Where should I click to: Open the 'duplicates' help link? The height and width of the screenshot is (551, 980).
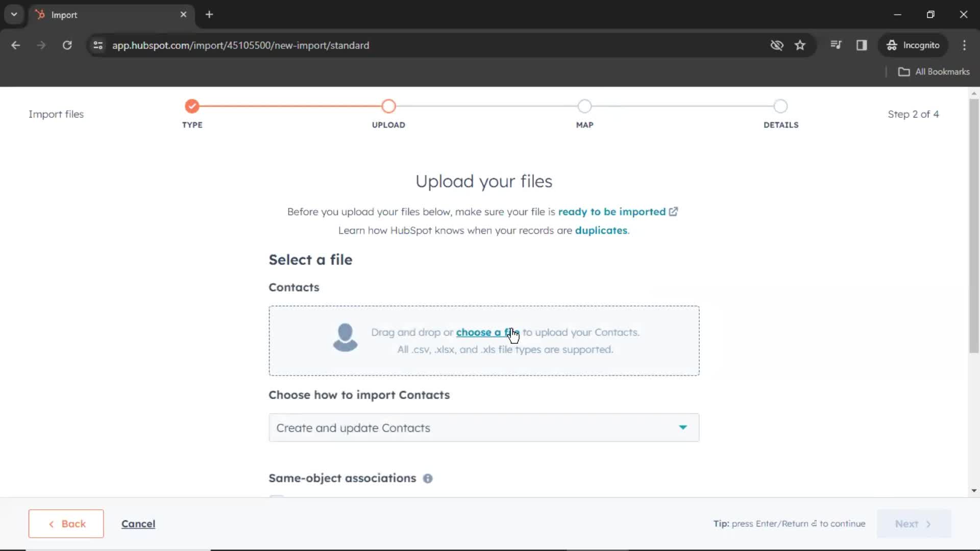click(601, 231)
